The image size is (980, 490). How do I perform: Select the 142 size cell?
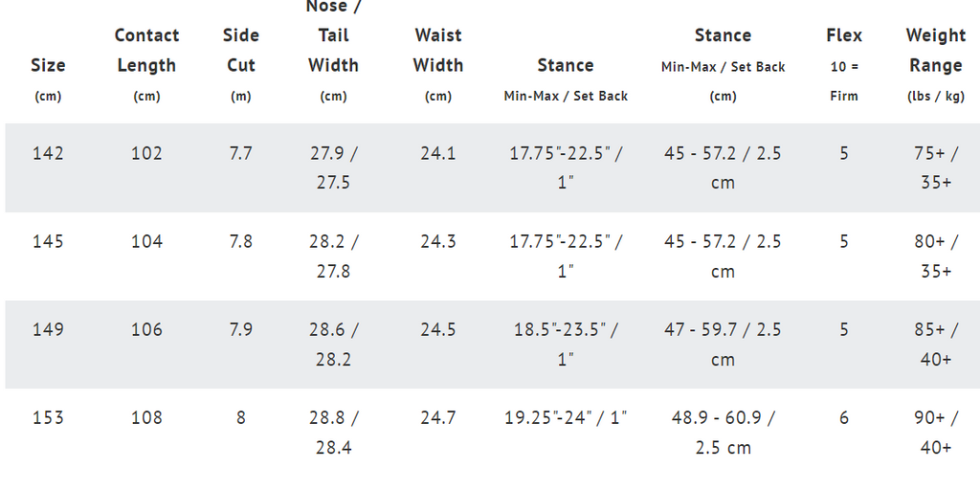(x=48, y=153)
